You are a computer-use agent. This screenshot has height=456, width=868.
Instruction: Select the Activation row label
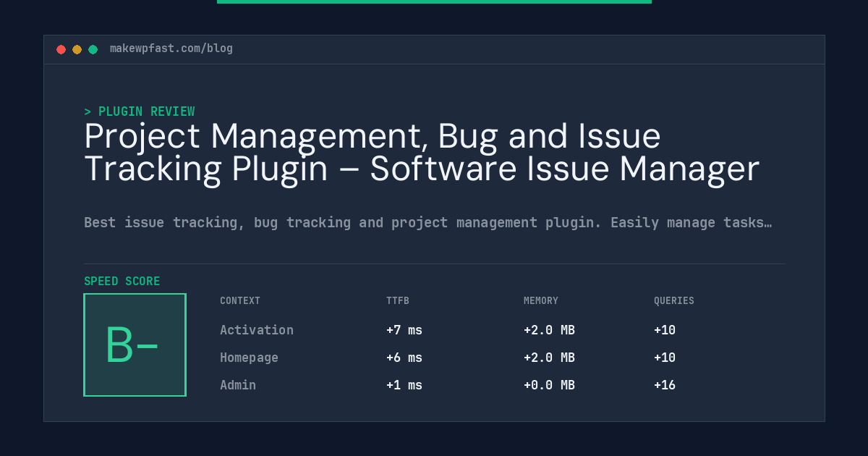pos(257,330)
